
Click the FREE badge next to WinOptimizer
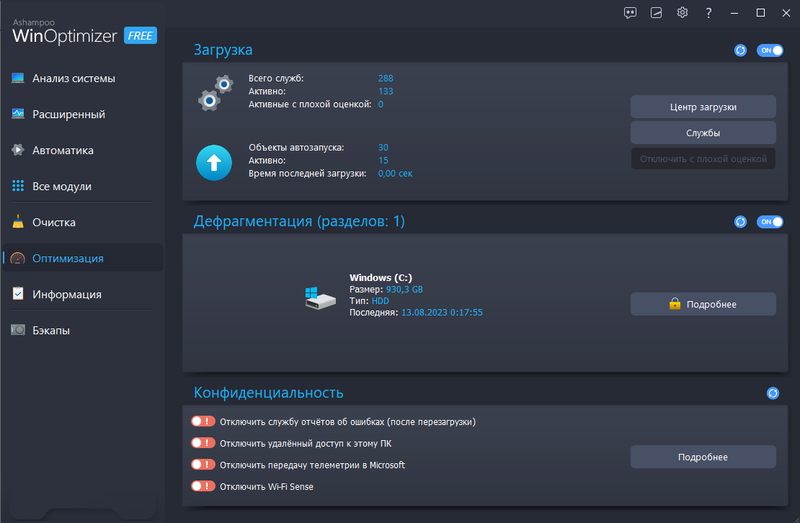[140, 36]
